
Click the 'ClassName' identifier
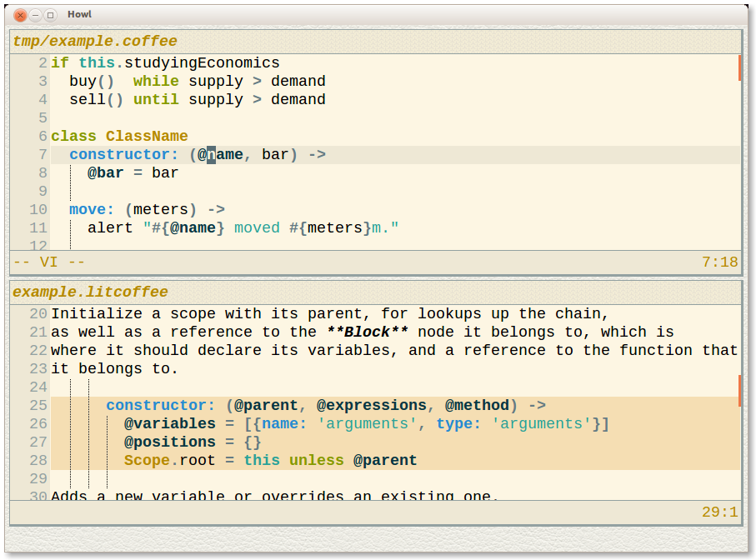click(x=147, y=136)
